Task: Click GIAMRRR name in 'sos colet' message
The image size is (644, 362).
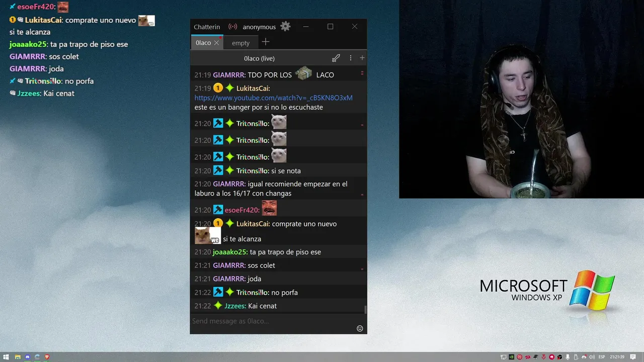Action: tap(229, 265)
